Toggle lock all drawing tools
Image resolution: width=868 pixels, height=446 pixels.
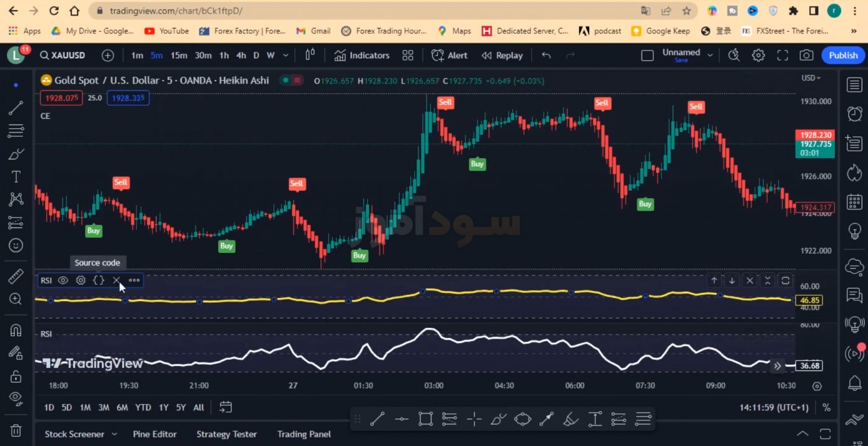[16, 376]
